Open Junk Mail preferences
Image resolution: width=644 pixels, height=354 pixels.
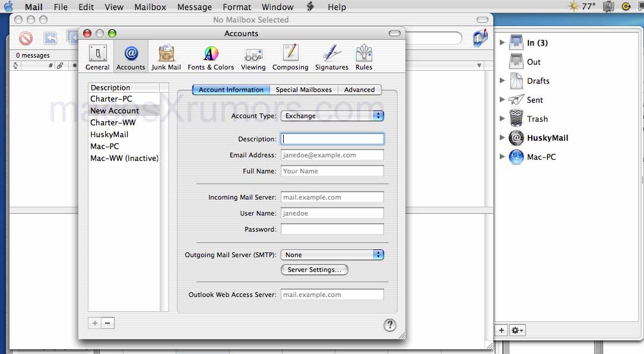pos(166,57)
